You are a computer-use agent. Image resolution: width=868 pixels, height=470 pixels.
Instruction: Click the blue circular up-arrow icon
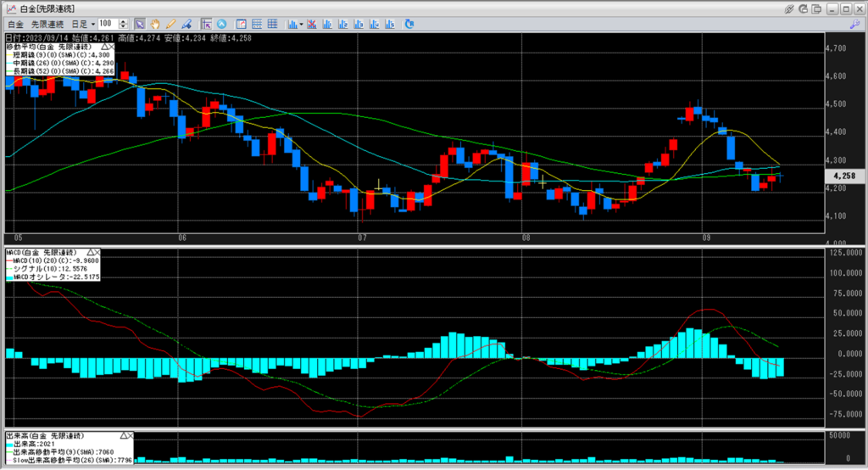click(x=222, y=24)
